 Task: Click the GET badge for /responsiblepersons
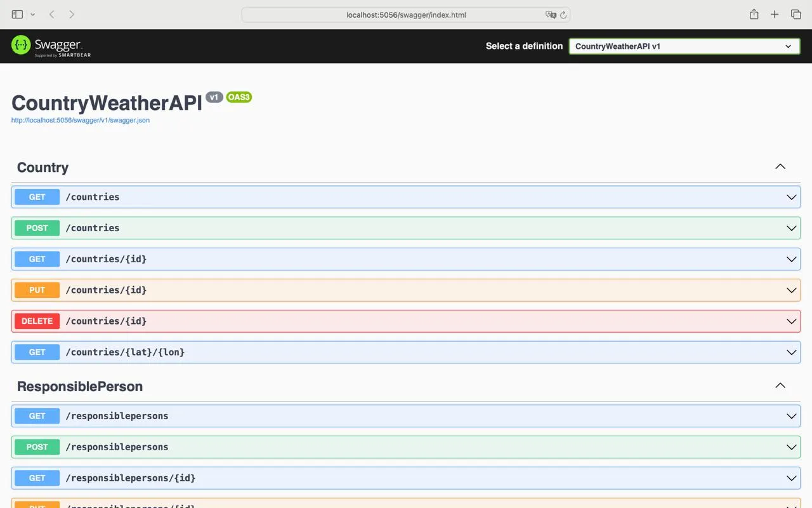click(37, 416)
